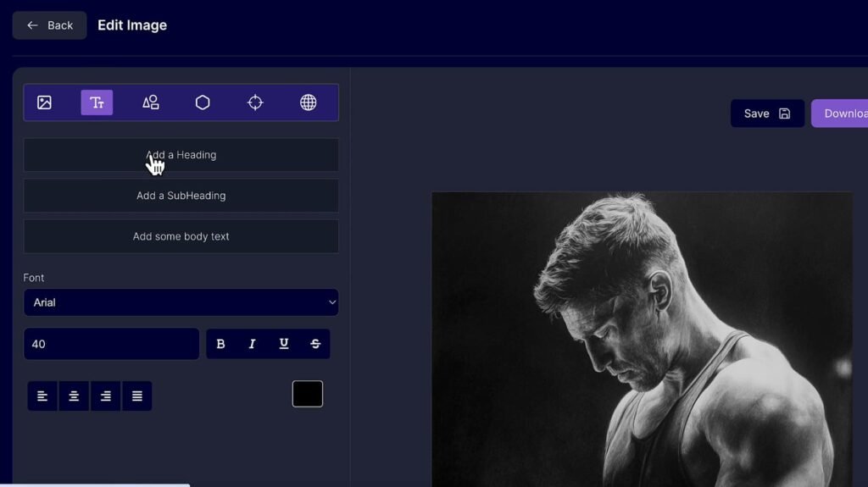This screenshot has width=868, height=487.
Task: Insert body text with Add some body text
Action: (x=181, y=236)
